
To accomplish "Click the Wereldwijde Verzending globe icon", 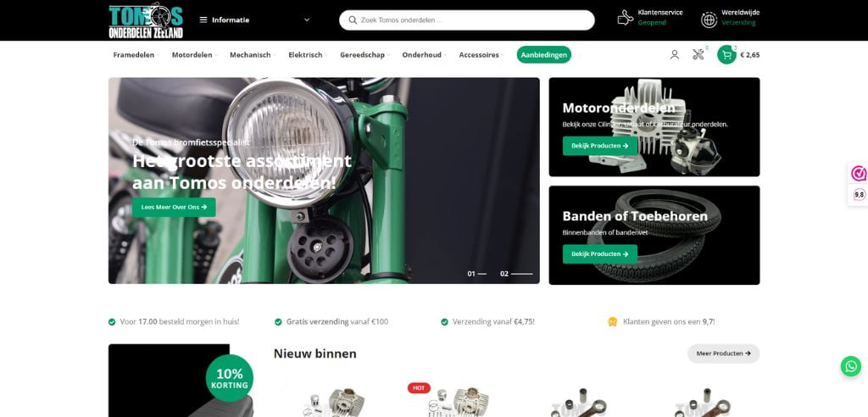I will pyautogui.click(x=709, y=19).
